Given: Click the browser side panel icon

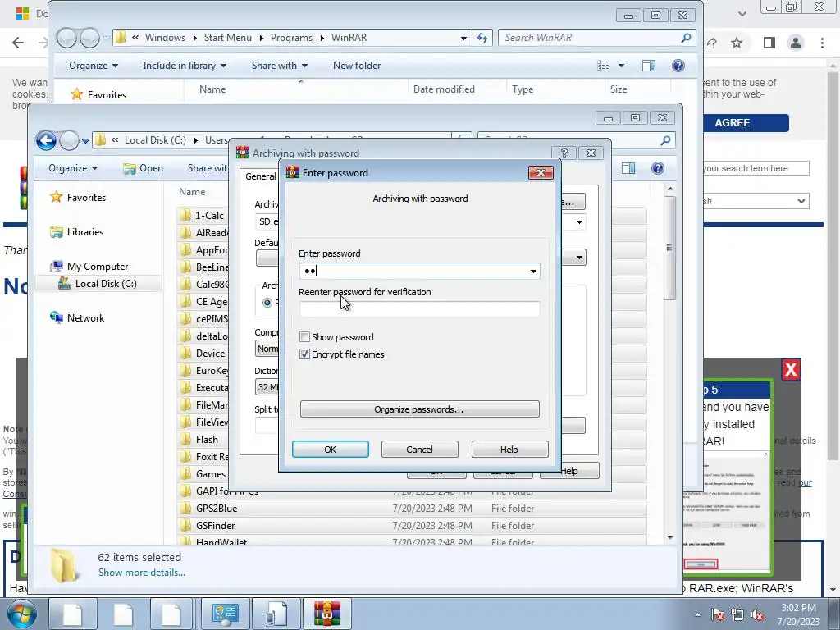Looking at the screenshot, I should coord(769,43).
